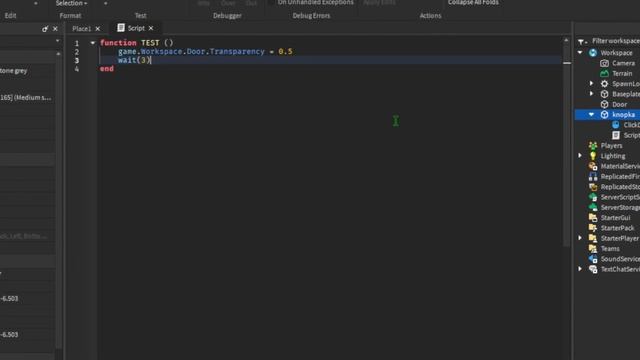Image resolution: width=640 pixels, height=360 pixels.
Task: Click the Workspace globe icon
Action: click(593, 53)
